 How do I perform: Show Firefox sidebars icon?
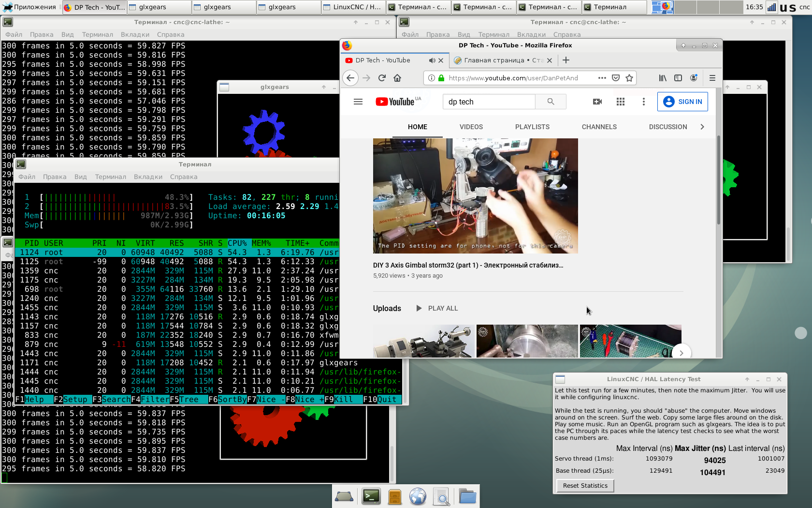[x=678, y=78]
